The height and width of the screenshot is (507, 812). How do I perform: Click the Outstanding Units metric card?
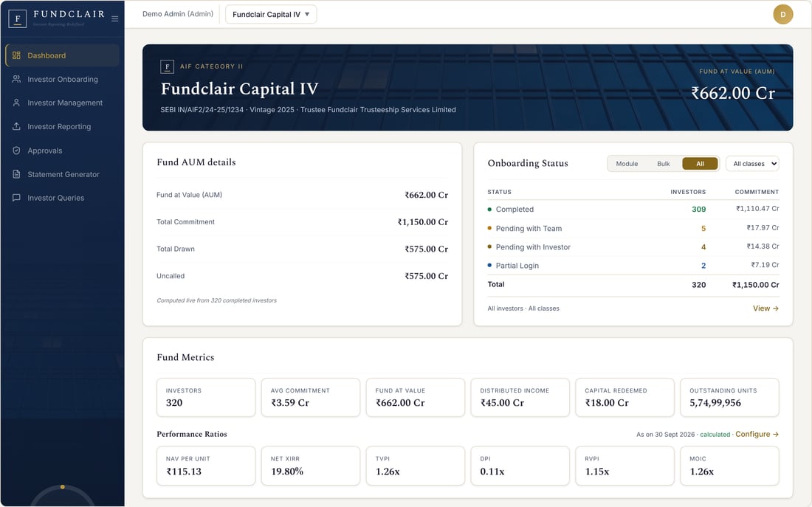click(x=729, y=397)
